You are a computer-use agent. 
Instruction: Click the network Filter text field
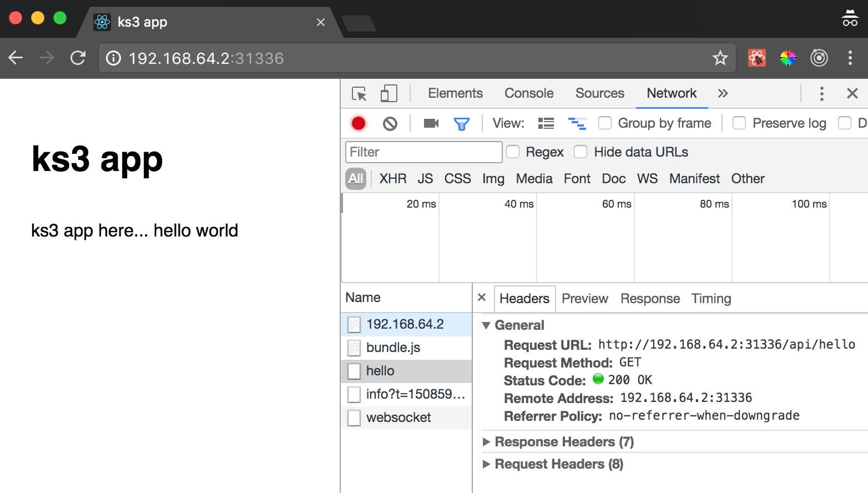click(424, 152)
